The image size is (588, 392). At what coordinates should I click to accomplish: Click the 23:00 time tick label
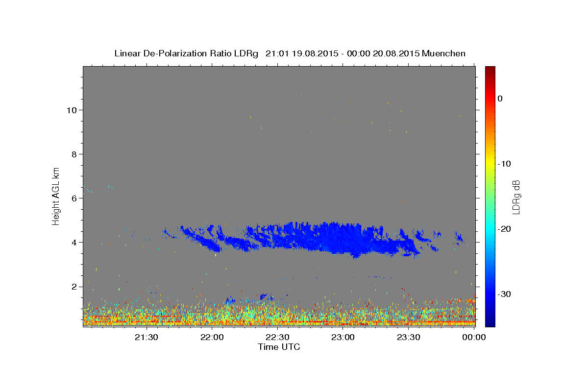pyautogui.click(x=343, y=337)
